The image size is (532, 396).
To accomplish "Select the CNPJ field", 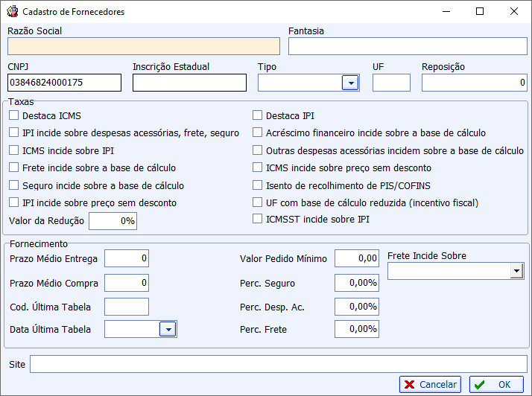I will point(65,83).
